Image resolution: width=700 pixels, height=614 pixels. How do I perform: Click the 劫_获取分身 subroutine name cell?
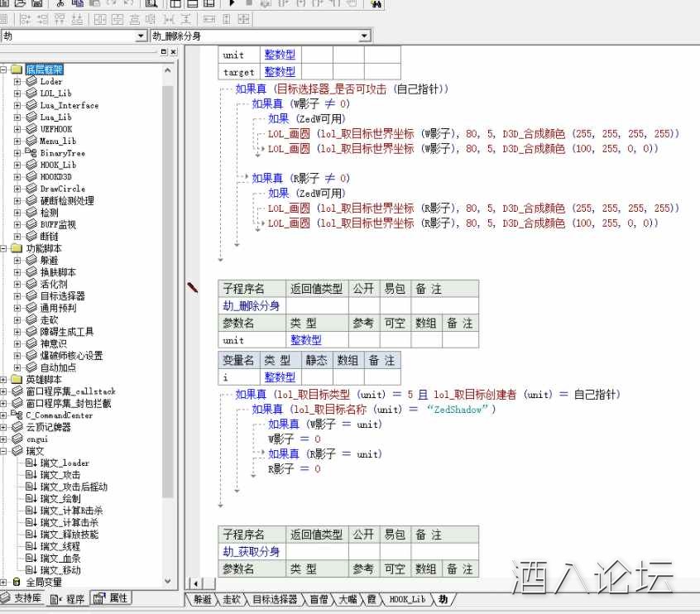[x=251, y=551]
